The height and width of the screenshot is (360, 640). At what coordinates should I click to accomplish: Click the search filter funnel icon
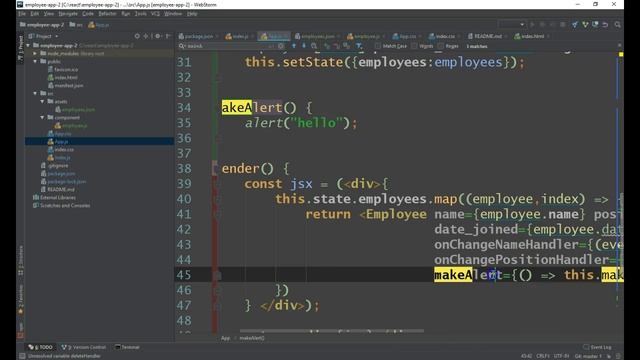(x=359, y=46)
